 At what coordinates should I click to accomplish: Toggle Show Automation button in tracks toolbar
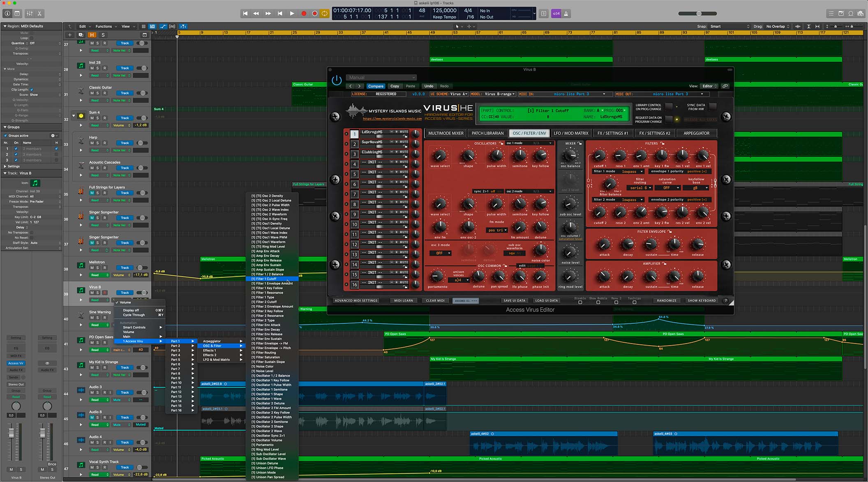click(x=163, y=26)
